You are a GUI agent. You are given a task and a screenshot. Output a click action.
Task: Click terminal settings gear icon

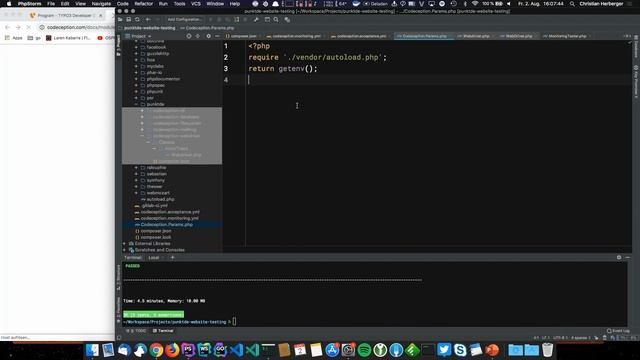click(x=619, y=258)
